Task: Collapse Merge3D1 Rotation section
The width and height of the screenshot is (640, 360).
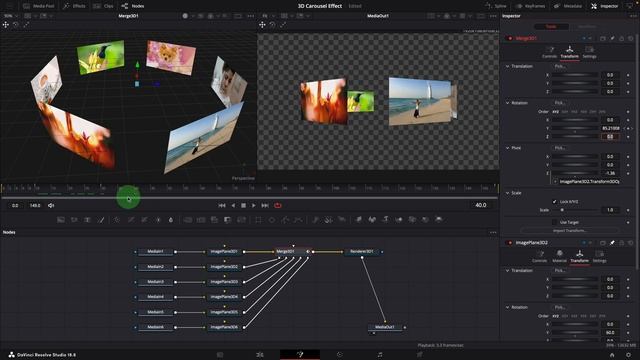Action: point(507,103)
